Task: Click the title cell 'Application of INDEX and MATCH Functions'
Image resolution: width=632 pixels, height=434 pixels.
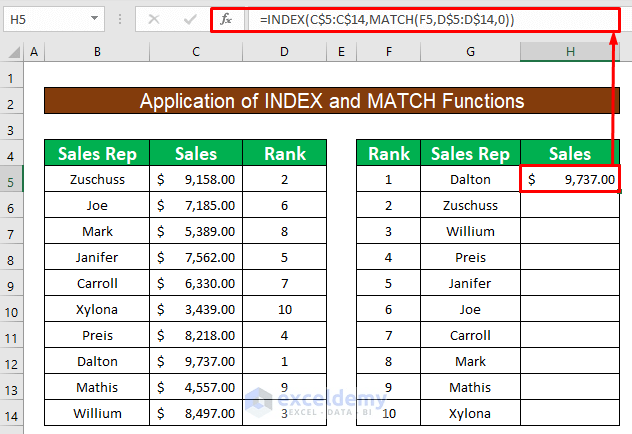Action: [x=332, y=101]
